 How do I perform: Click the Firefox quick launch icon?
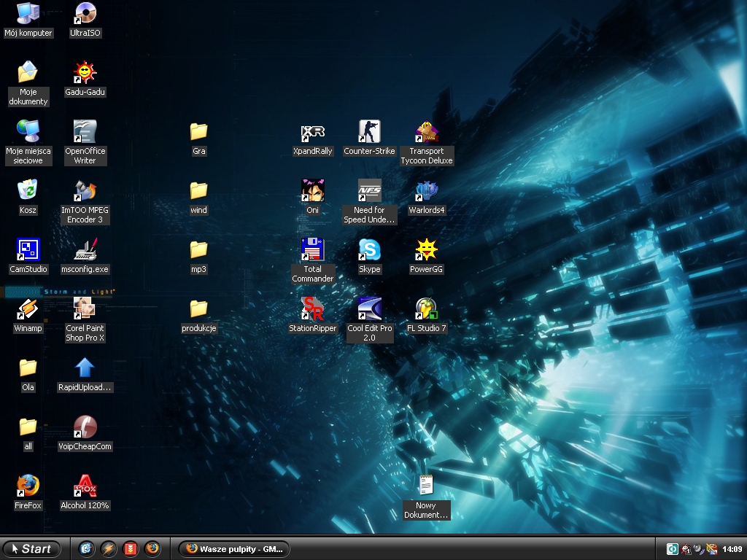[152, 548]
